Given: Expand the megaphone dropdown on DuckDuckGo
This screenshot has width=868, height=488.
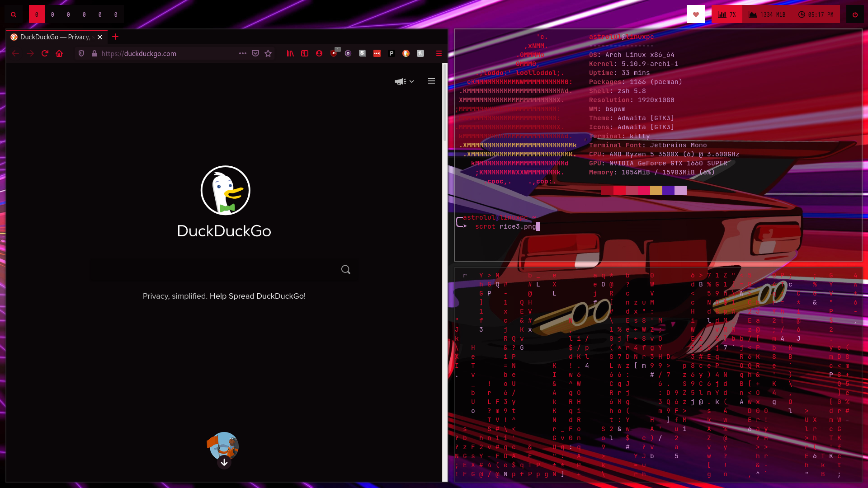Looking at the screenshot, I should pyautogui.click(x=404, y=81).
